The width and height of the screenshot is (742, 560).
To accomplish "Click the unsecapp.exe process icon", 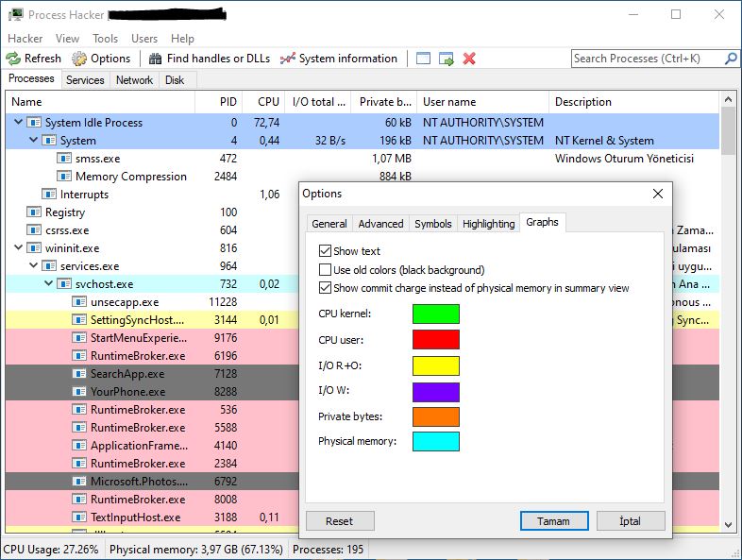I will click(x=79, y=302).
